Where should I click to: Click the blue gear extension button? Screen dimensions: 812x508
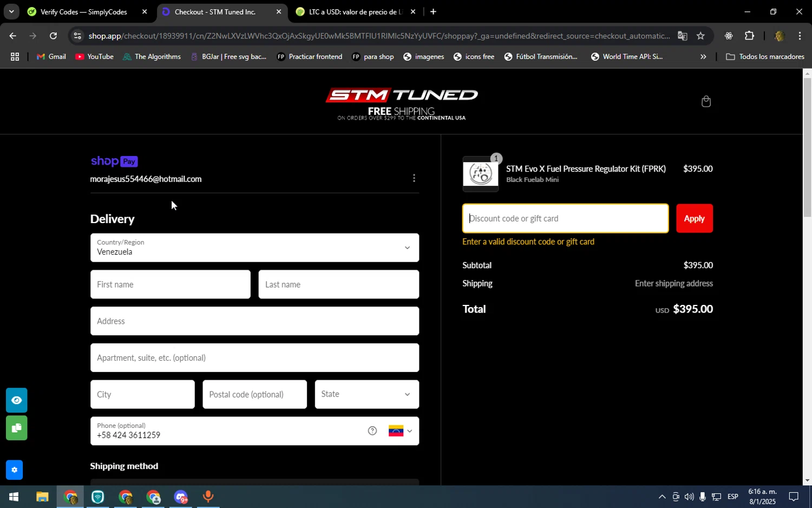pos(14,470)
